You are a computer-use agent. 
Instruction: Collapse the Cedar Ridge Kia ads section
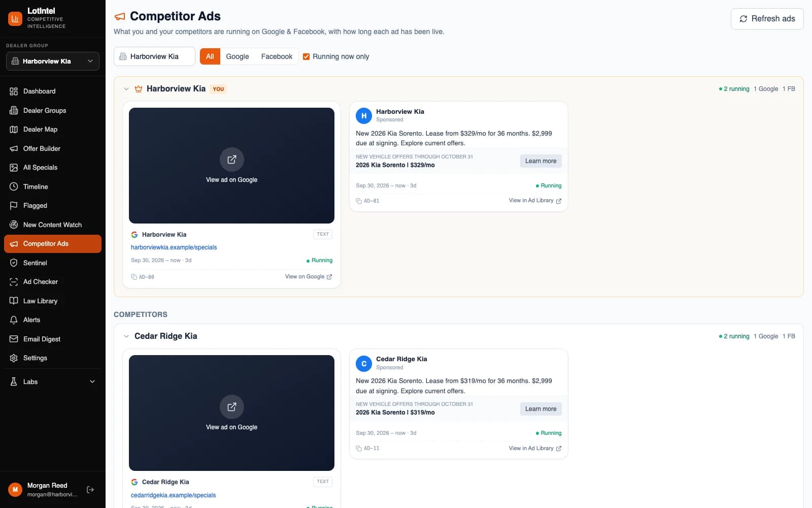point(126,336)
